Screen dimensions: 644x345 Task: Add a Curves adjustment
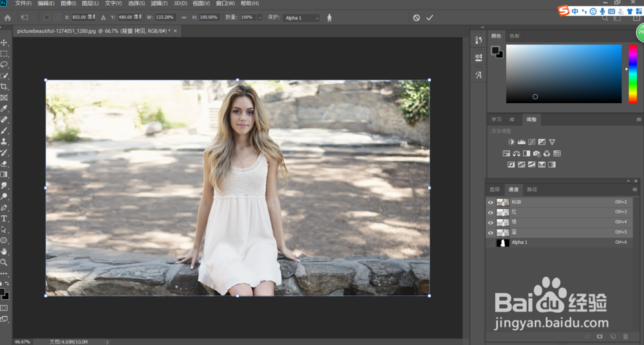pyautogui.click(x=531, y=142)
